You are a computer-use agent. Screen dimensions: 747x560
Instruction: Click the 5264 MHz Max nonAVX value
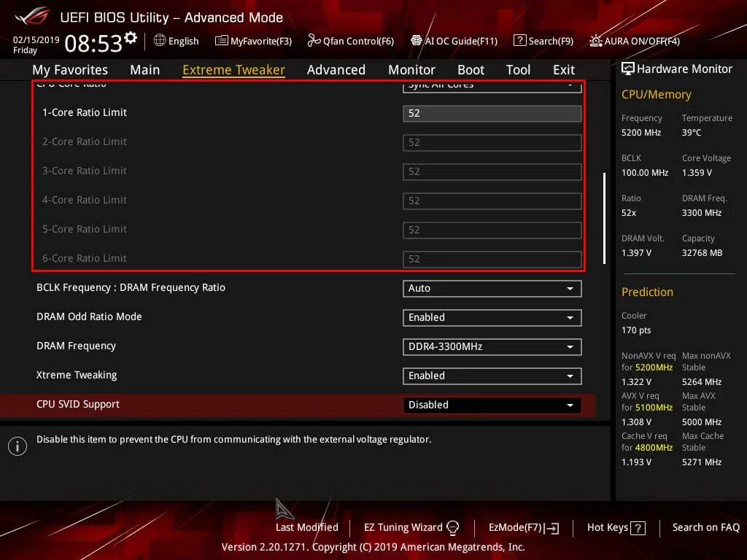701,382
